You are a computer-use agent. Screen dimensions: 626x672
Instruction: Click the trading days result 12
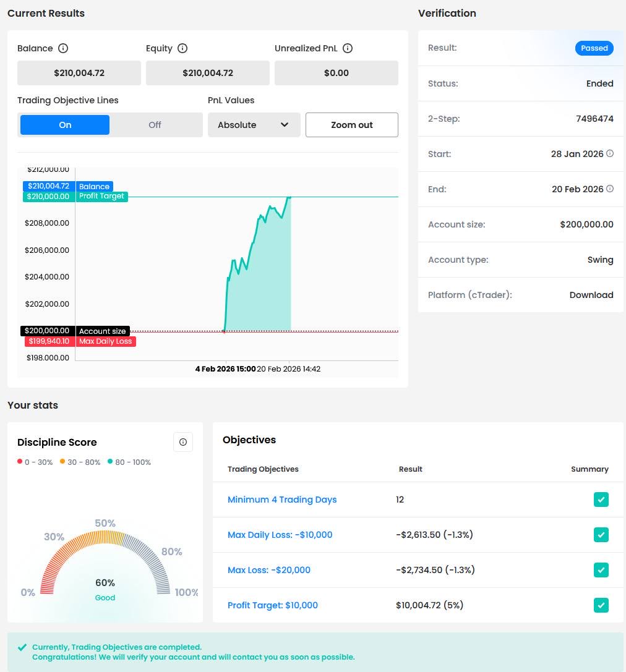(x=400, y=500)
